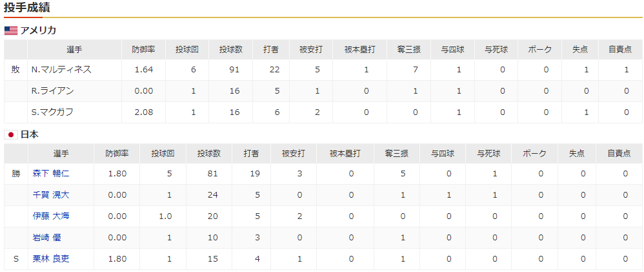Click the 勝 win marker cell
This screenshot has width=644, height=272.
click(x=16, y=174)
